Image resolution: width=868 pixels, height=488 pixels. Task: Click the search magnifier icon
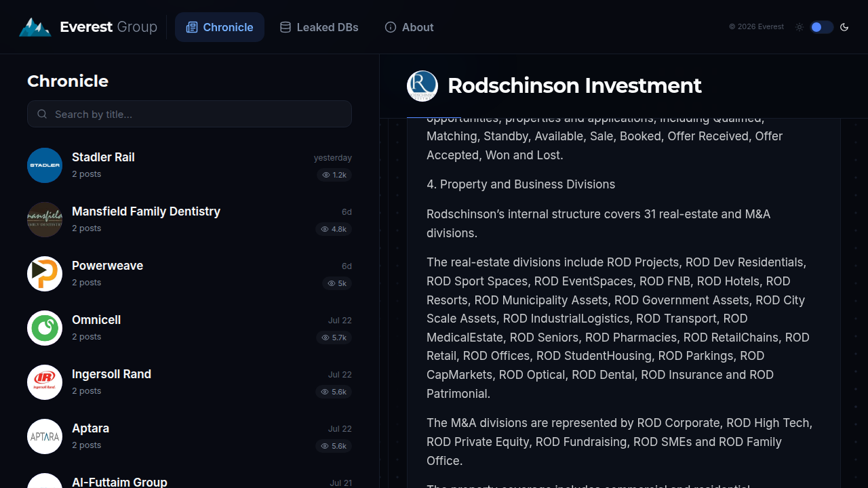(42, 114)
